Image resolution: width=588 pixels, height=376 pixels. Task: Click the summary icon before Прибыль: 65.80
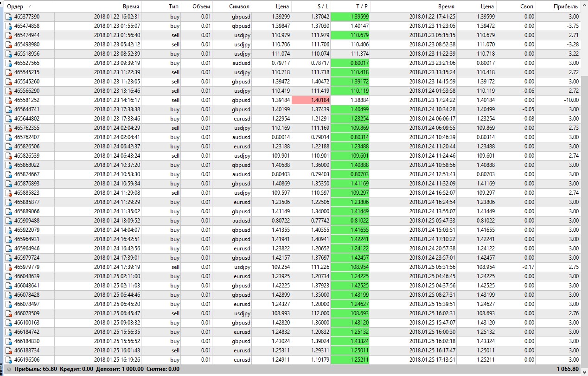(x=9, y=370)
